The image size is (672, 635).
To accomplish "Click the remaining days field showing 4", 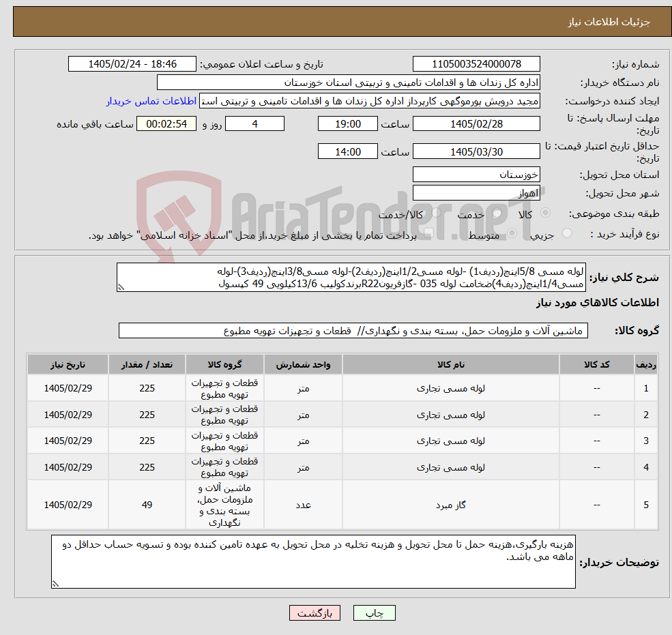I will tap(254, 124).
